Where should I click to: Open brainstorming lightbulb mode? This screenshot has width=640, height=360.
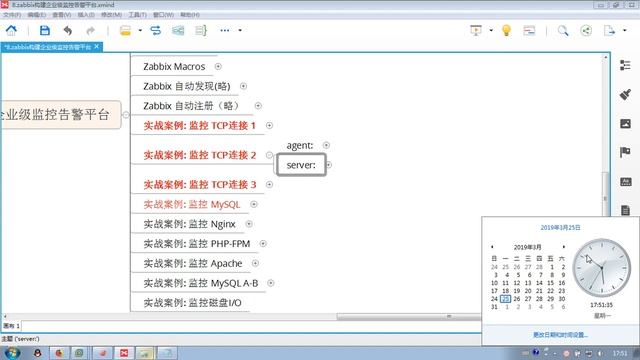(x=506, y=30)
